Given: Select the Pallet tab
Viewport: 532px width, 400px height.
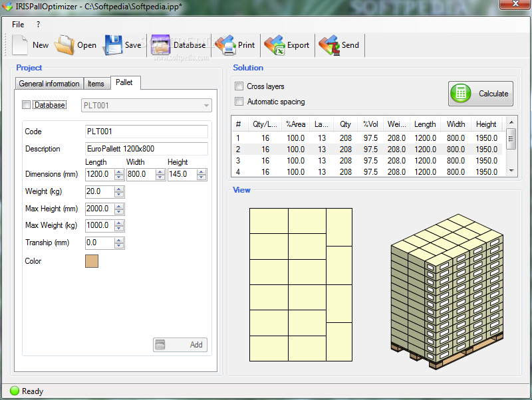Looking at the screenshot, I should coord(124,82).
